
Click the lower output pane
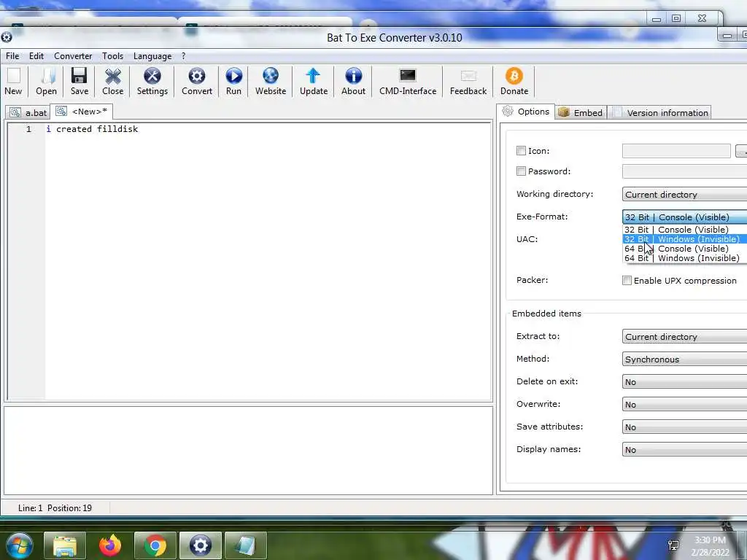tap(248, 451)
